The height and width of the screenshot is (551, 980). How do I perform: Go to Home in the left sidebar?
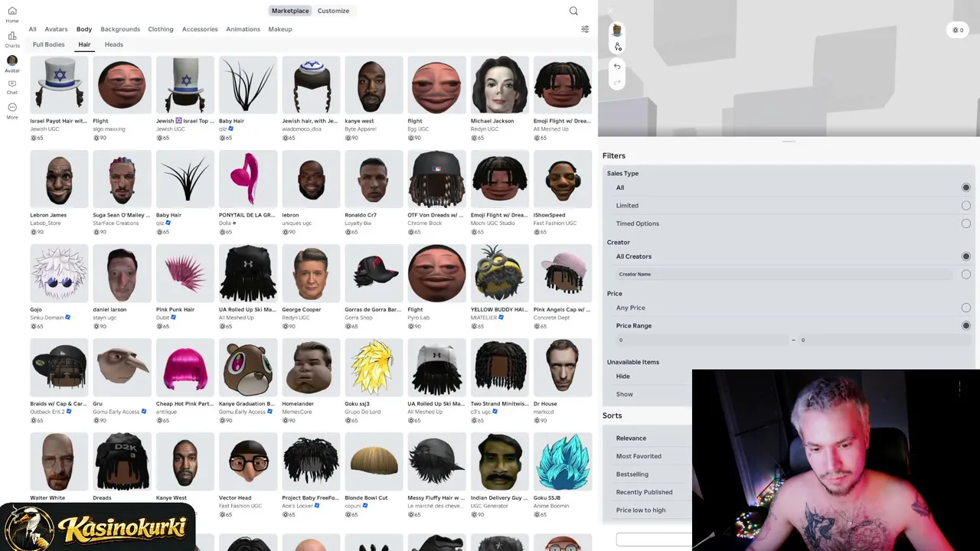(12, 15)
